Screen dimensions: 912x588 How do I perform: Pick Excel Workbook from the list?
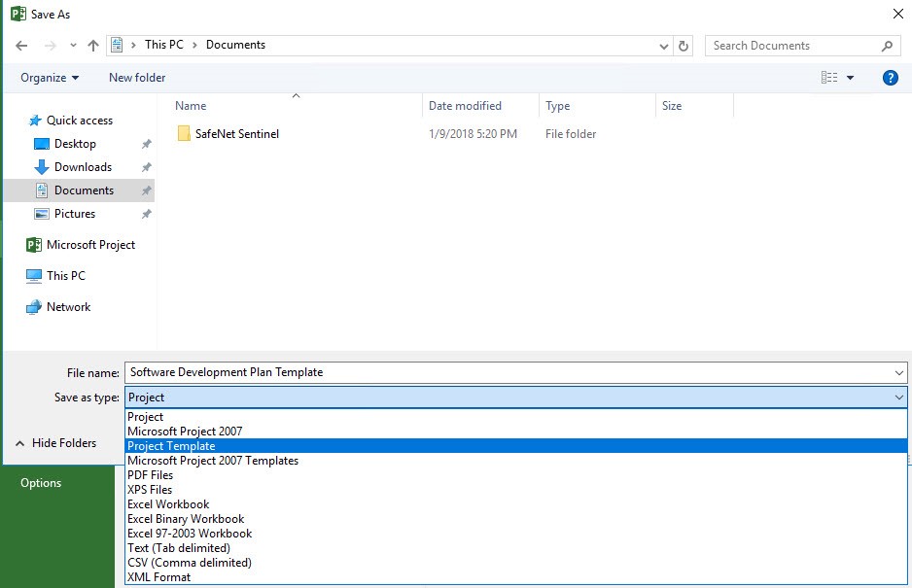(x=168, y=504)
